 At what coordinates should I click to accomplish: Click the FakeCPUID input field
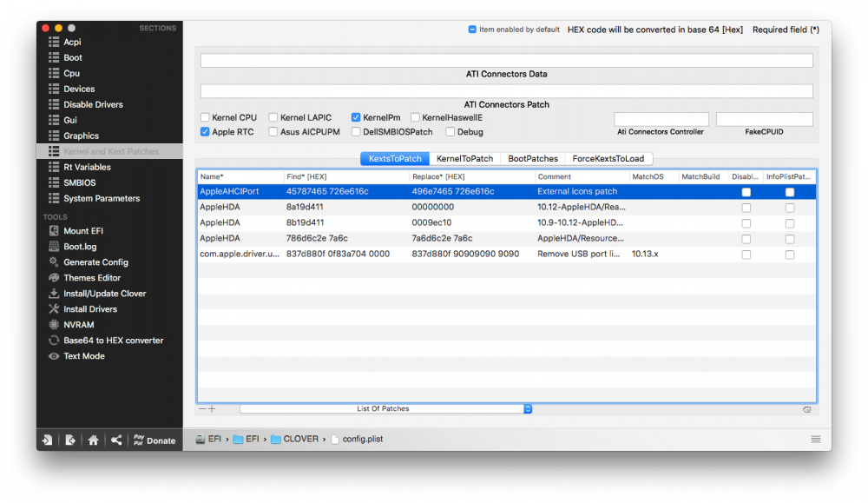coord(764,119)
